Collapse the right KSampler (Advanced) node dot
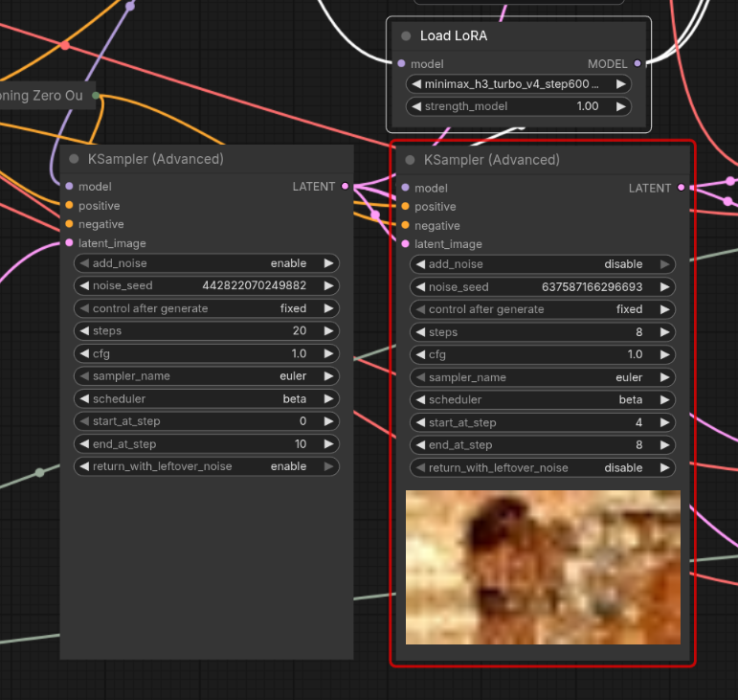738x700 pixels. pos(410,160)
